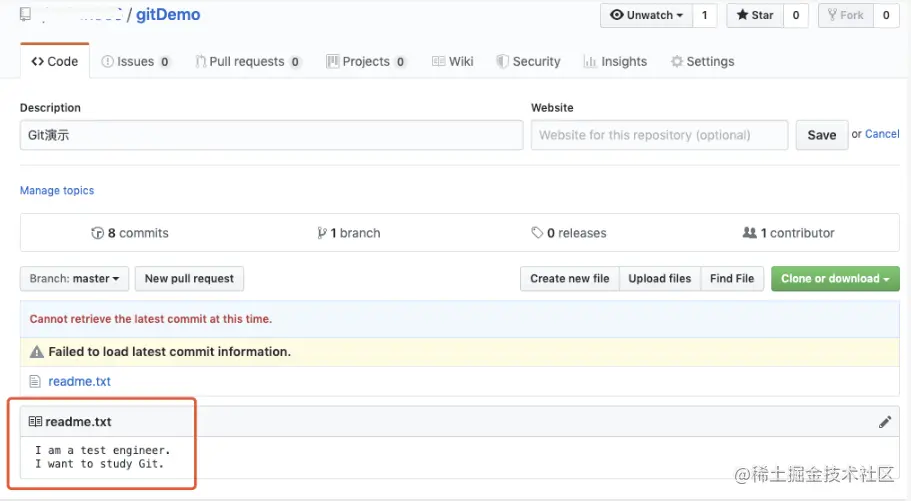Click the readme.txt header book icon

pyautogui.click(x=35, y=421)
